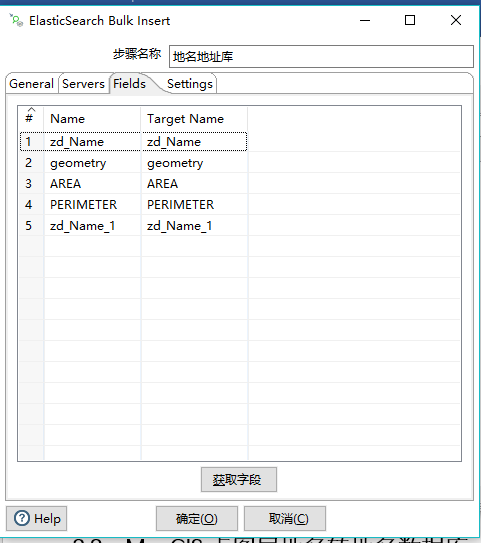Click the 步骤名称 input field
The image size is (481, 543).
(x=321, y=56)
